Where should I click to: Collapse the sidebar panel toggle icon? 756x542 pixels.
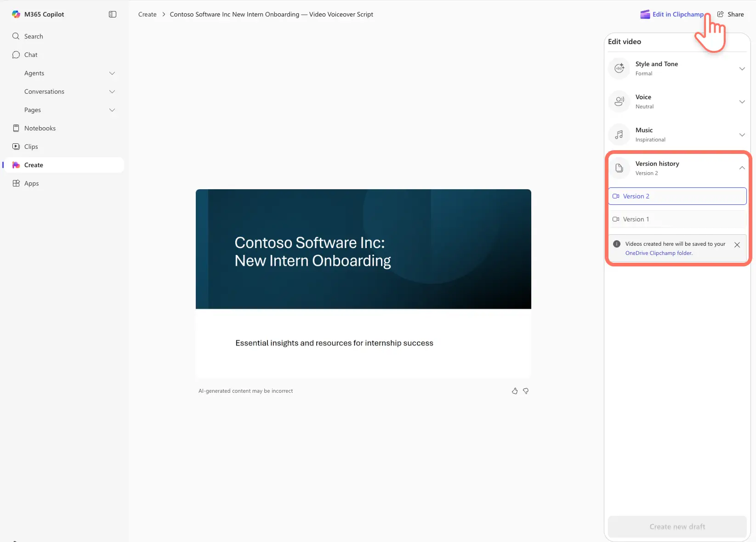[x=113, y=14]
